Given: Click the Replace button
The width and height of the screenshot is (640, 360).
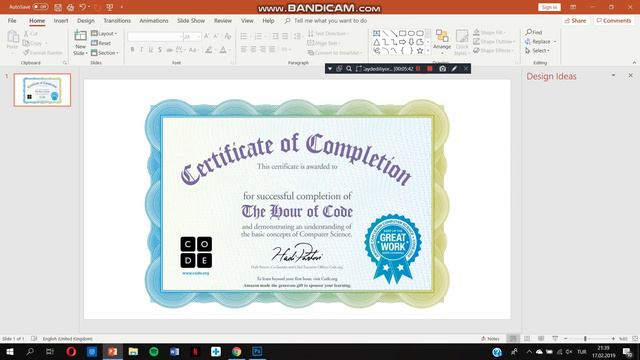Looking at the screenshot, I should click(538, 42).
